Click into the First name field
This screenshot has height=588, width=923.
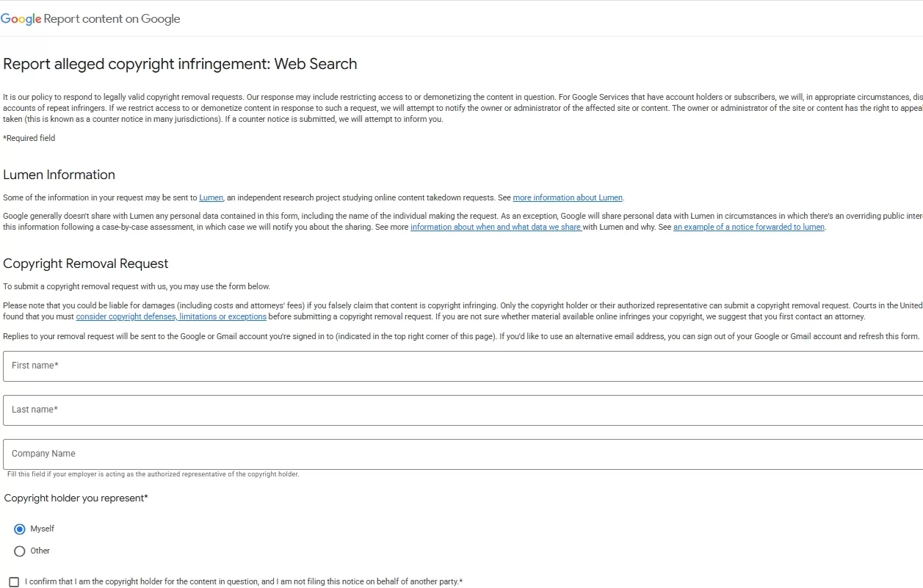[463, 366]
